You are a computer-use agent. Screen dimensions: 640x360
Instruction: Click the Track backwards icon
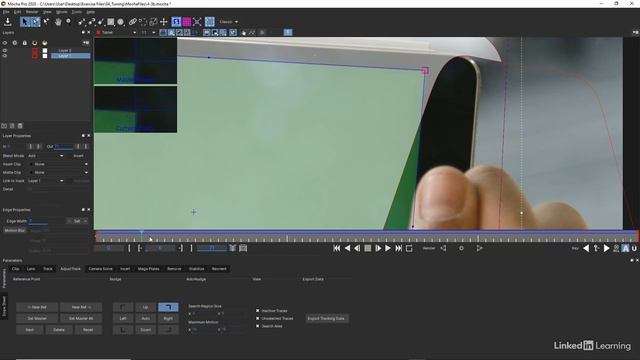pos(443,248)
